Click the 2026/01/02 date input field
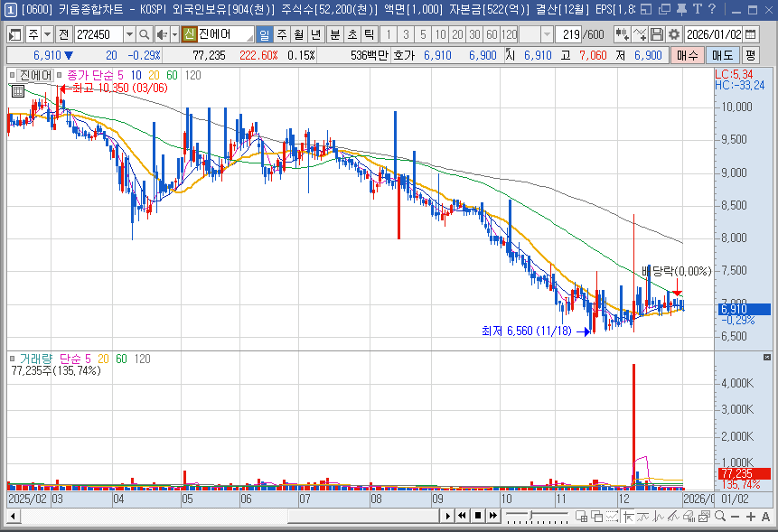The height and width of the screenshot is (532, 778). [x=714, y=34]
